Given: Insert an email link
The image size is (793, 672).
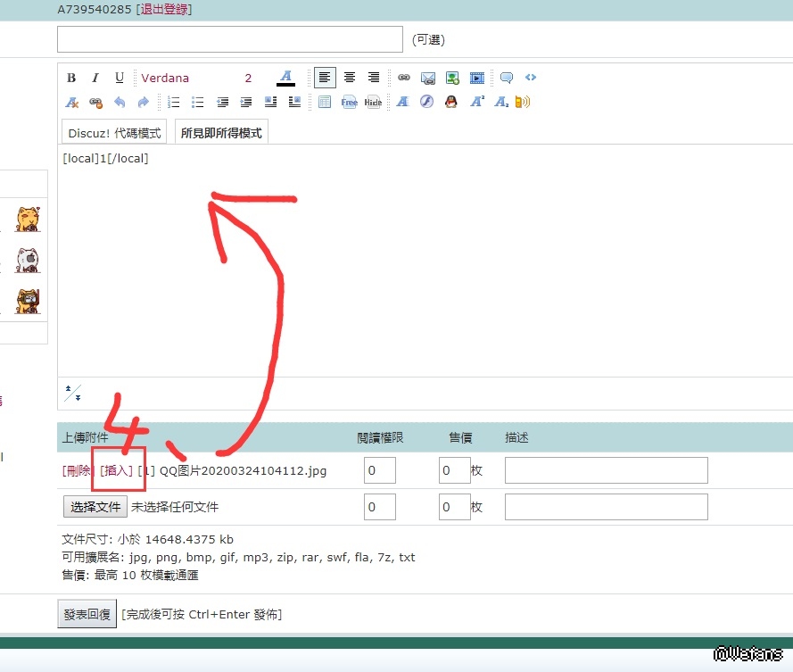Looking at the screenshot, I should pos(428,78).
